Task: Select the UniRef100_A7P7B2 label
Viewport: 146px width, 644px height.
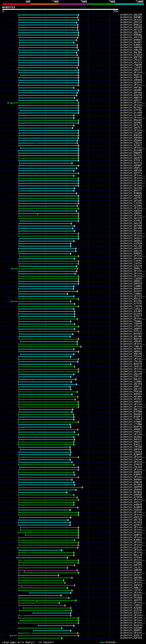Action: coord(131,110)
